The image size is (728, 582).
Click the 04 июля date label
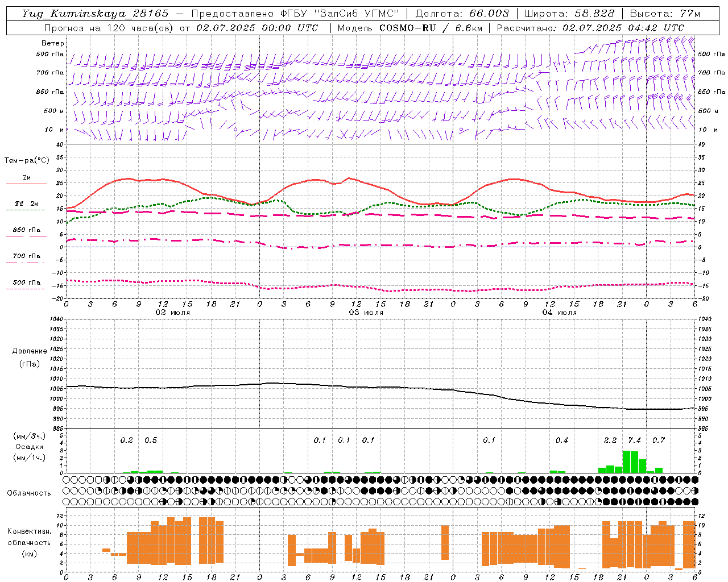(560, 313)
